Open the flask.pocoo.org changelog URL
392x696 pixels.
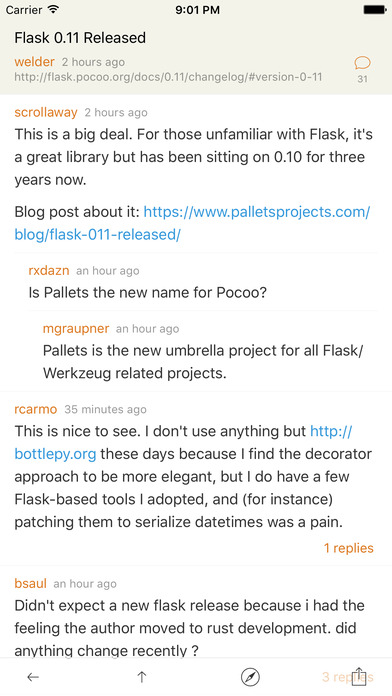[168, 77]
